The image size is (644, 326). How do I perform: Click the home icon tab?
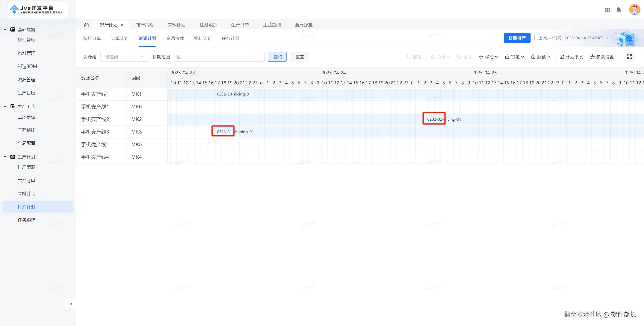(86, 25)
